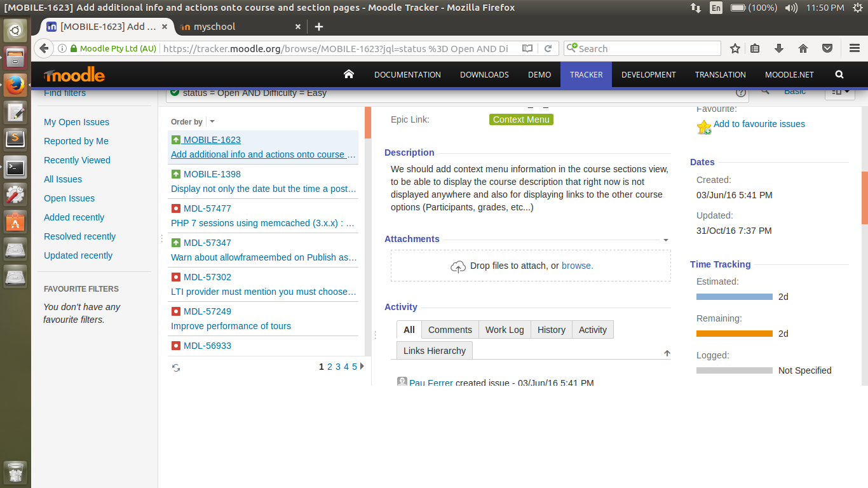Open the TRANSLATION nav item
The width and height of the screenshot is (868, 488).
pyautogui.click(x=721, y=74)
